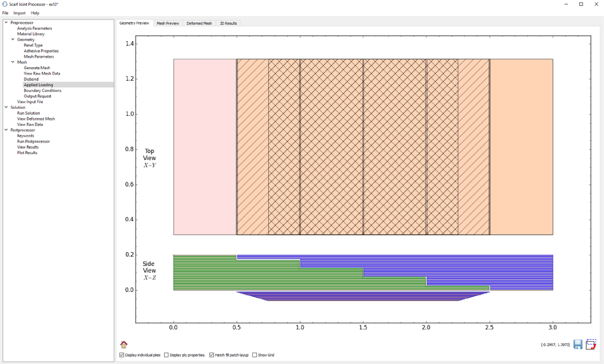Viewport: 604px width, 364px height.
Task: Click the pink panel region in top view
Action: [205, 147]
